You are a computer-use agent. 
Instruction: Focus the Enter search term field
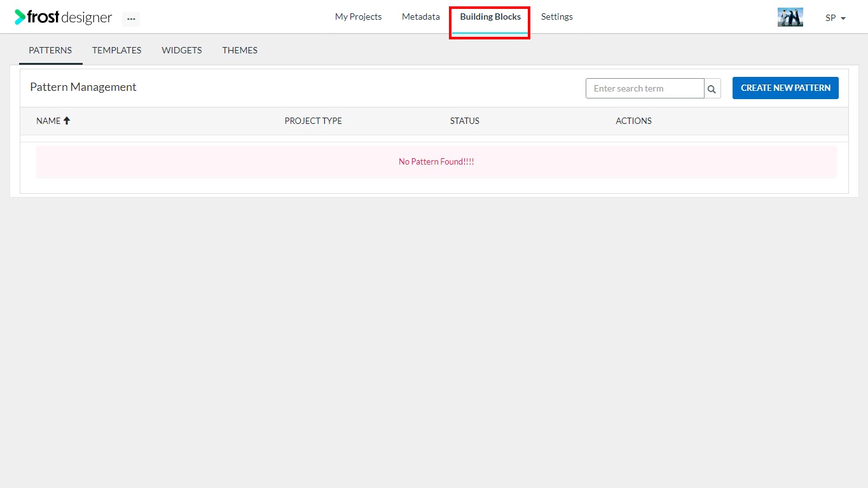tap(645, 88)
